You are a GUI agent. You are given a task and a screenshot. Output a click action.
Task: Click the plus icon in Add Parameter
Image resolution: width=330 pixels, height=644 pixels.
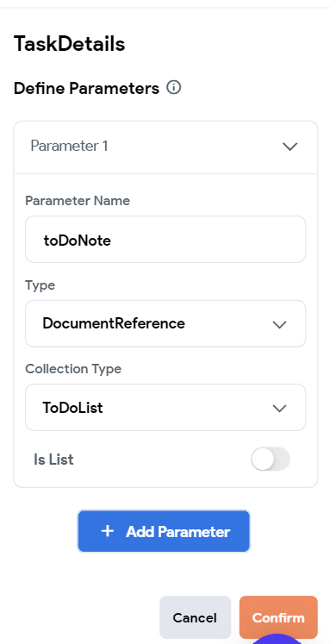point(107,531)
